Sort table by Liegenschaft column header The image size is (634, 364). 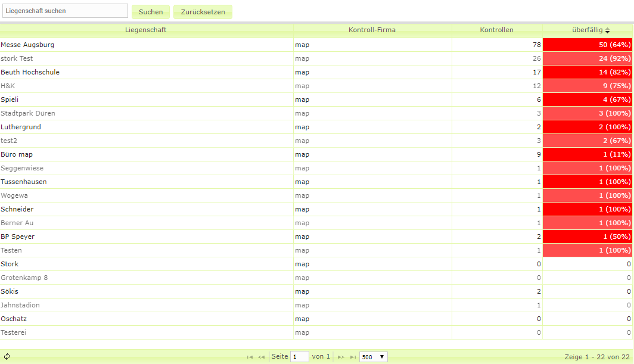146,30
